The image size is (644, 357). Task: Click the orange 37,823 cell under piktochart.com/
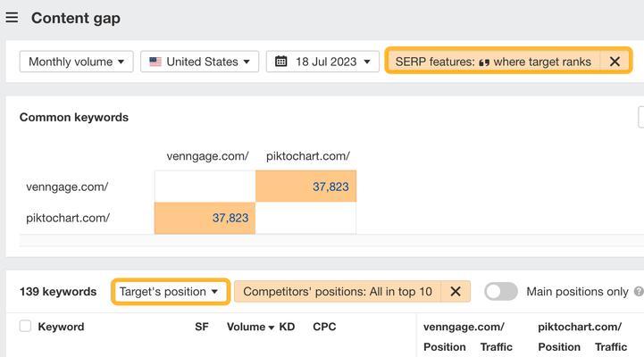coord(306,187)
